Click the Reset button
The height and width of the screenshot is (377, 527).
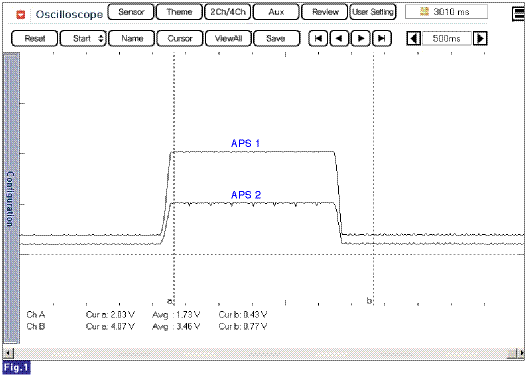[x=35, y=38]
